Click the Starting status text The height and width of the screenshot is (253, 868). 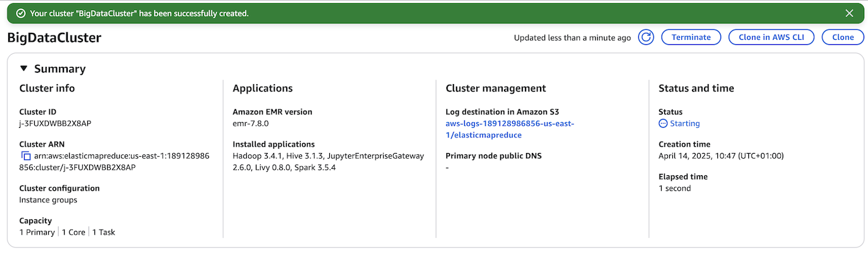[685, 123]
